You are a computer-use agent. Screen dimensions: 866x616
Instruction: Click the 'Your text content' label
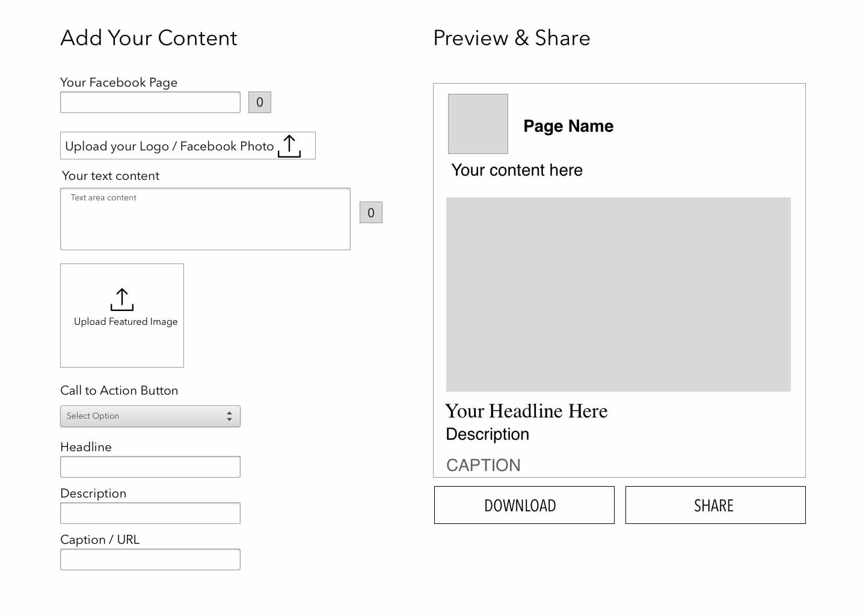click(x=111, y=176)
